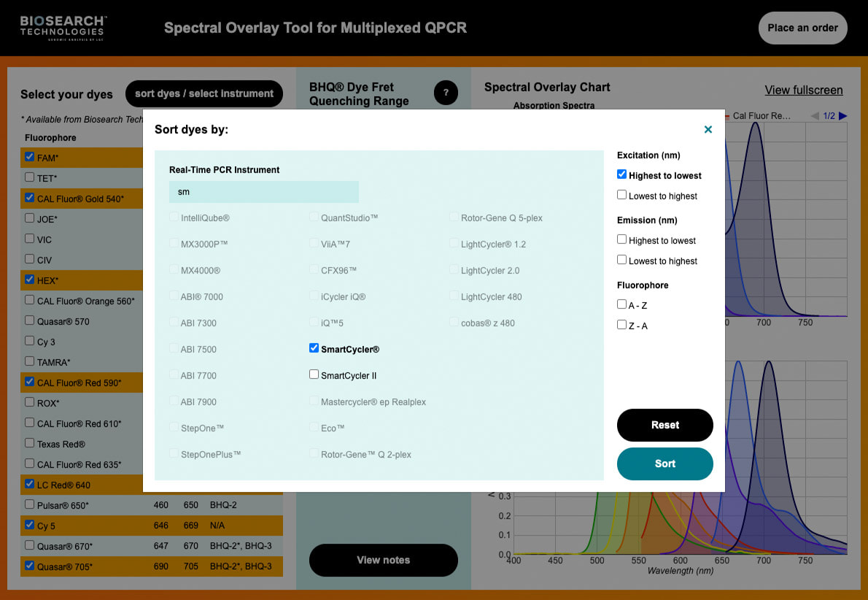
Task: Close the Sort dyes dialog
Action: pos(708,130)
